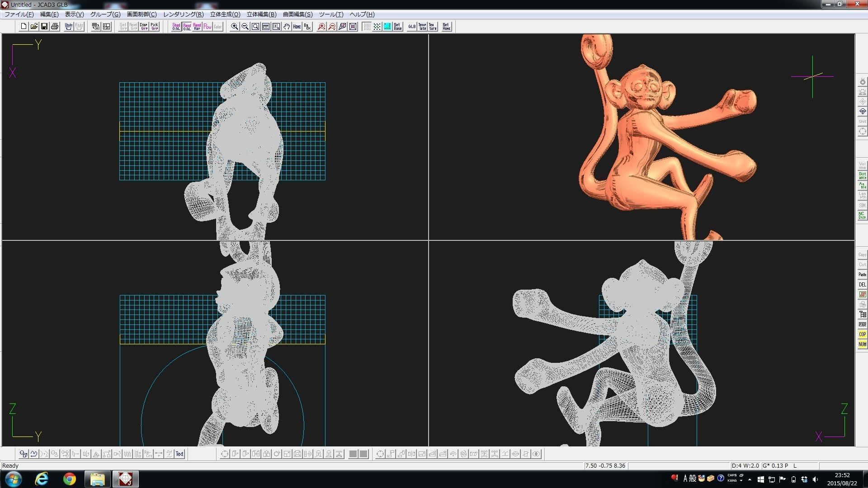Select the hand pan tool
This screenshot has height=488, width=868.
click(287, 27)
